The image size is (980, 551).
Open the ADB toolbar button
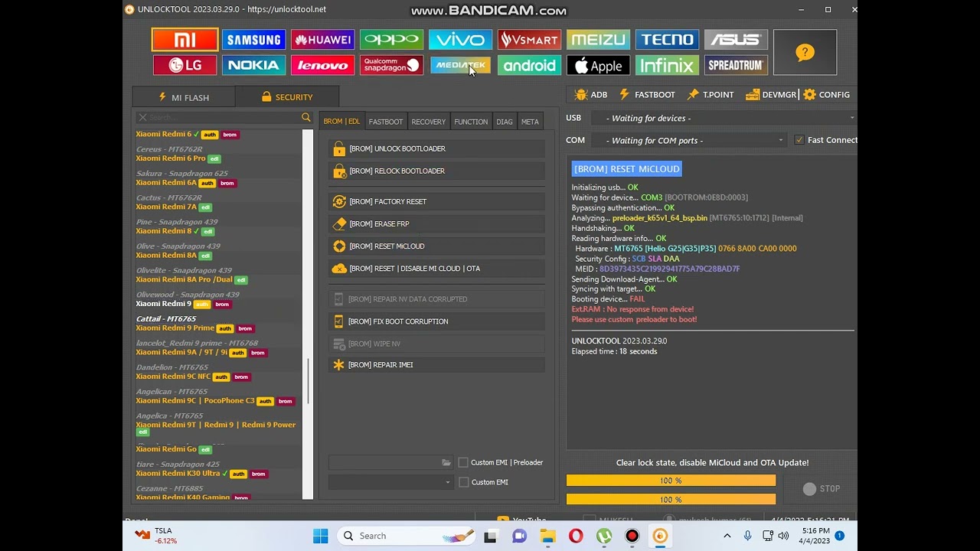click(591, 95)
